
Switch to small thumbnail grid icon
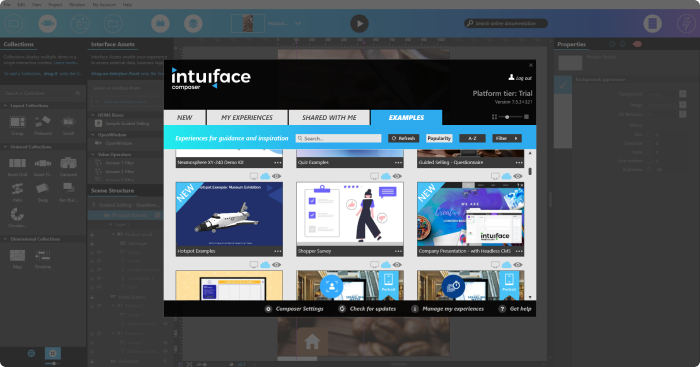pyautogui.click(x=494, y=117)
